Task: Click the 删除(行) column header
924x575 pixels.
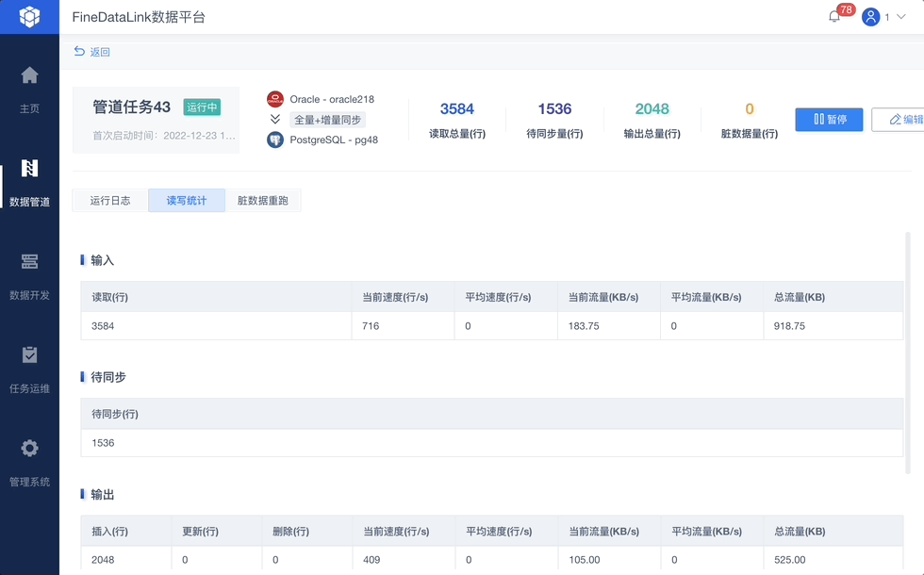Action: [307, 532]
